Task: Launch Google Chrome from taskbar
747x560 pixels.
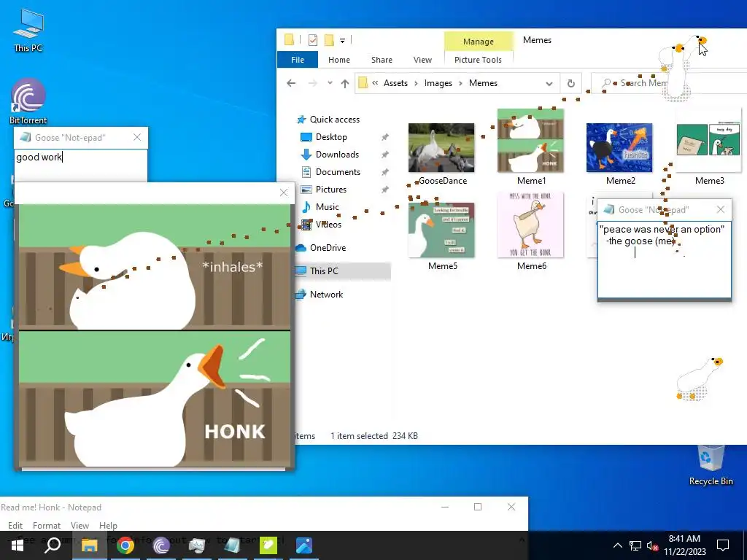Action: point(125,545)
